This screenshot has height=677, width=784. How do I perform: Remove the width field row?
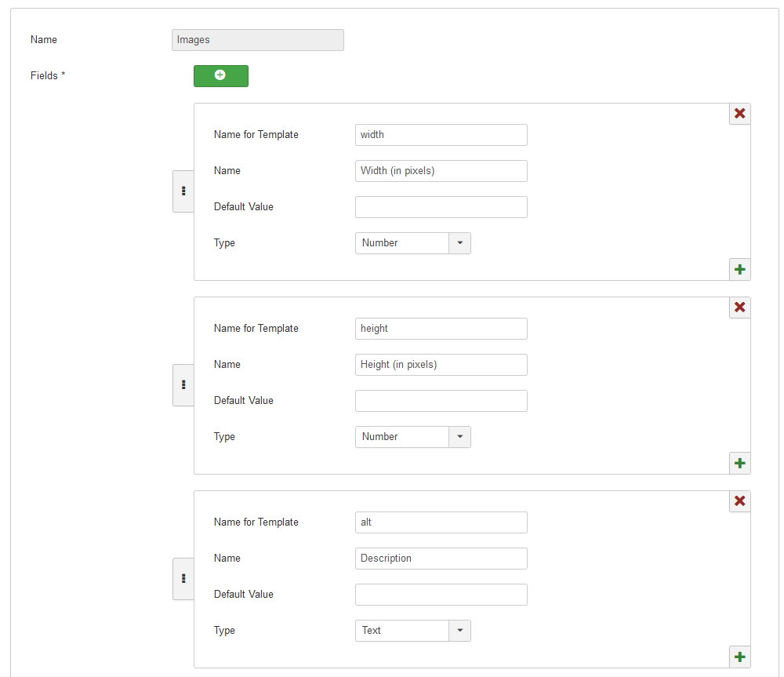point(739,114)
